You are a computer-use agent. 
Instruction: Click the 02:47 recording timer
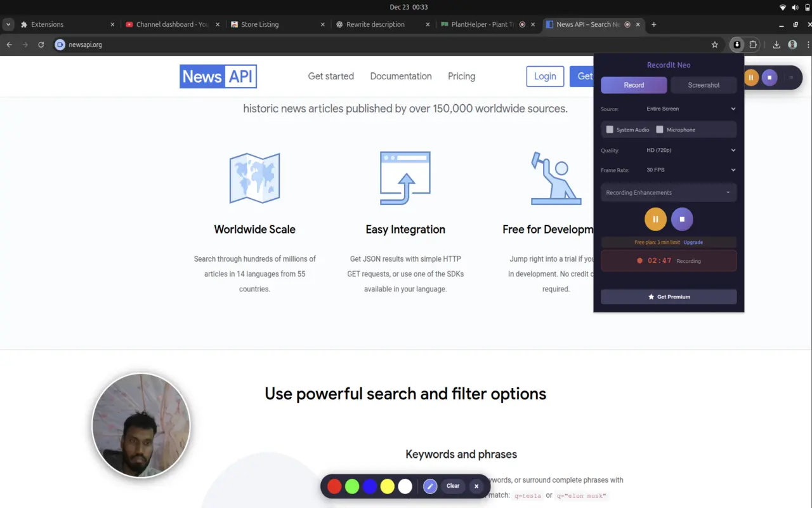(x=659, y=260)
